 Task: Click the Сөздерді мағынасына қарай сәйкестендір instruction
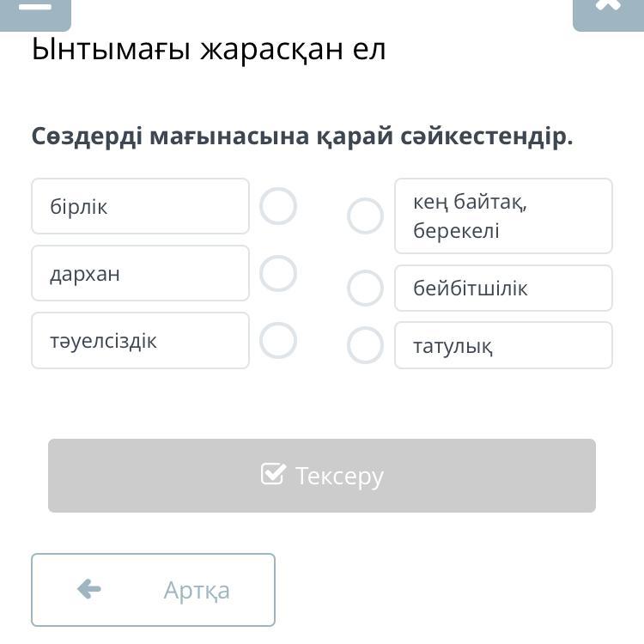(x=302, y=136)
